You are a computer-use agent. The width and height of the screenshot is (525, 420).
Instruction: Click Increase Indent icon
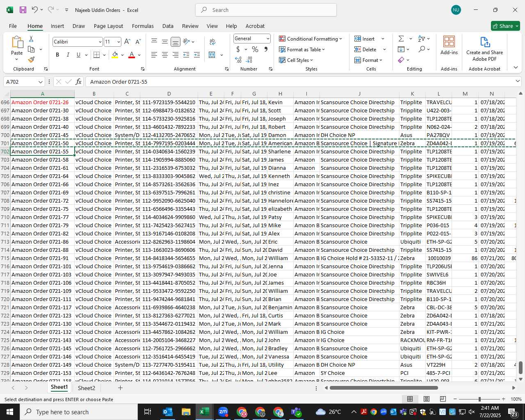click(197, 55)
